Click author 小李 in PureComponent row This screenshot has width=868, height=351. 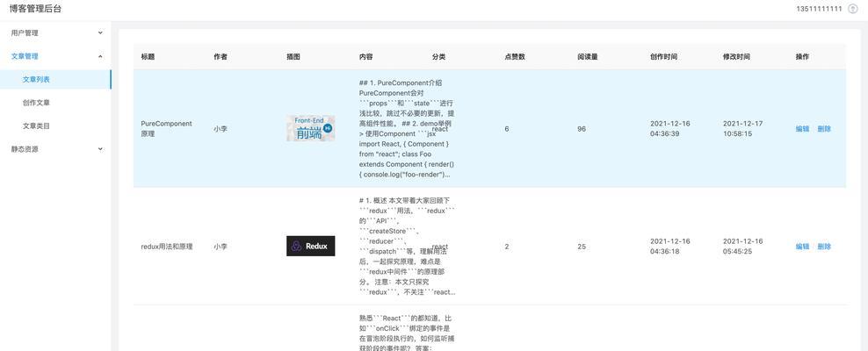tap(221, 129)
